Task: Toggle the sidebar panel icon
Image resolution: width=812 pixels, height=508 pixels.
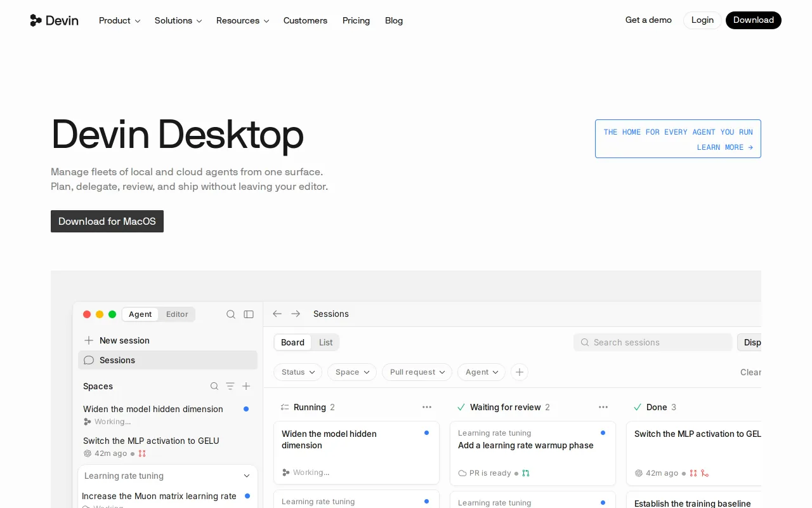Action: click(249, 314)
